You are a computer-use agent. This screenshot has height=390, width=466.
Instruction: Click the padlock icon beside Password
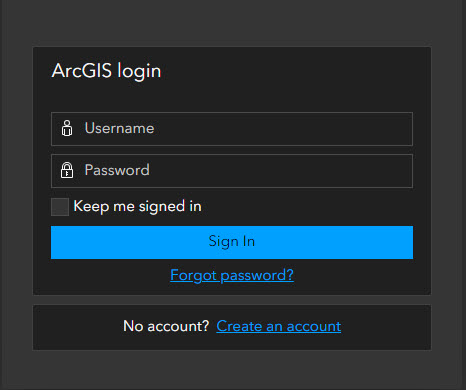67,170
